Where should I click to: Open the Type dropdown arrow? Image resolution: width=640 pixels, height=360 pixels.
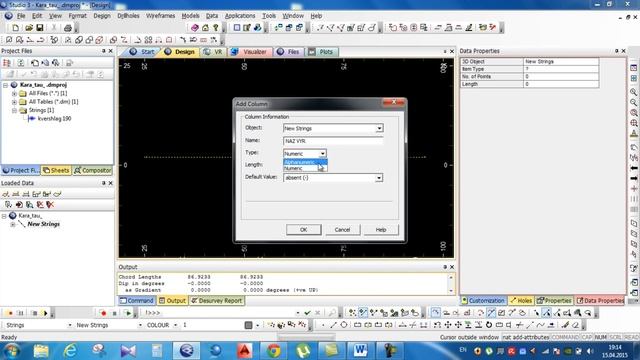click(322, 153)
